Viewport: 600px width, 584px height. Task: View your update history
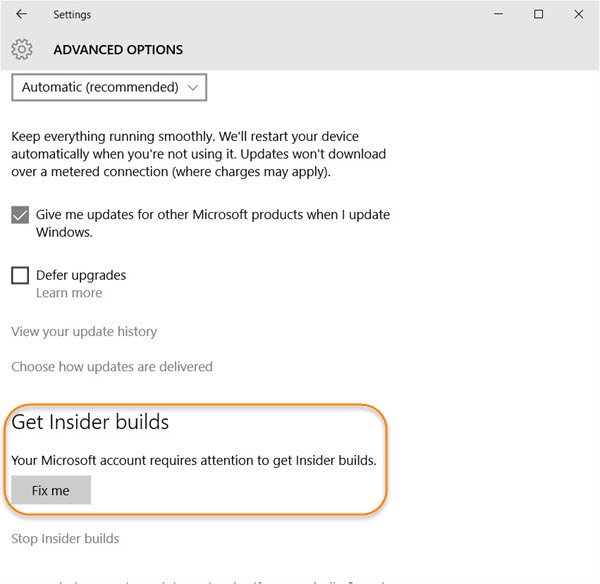coord(84,331)
